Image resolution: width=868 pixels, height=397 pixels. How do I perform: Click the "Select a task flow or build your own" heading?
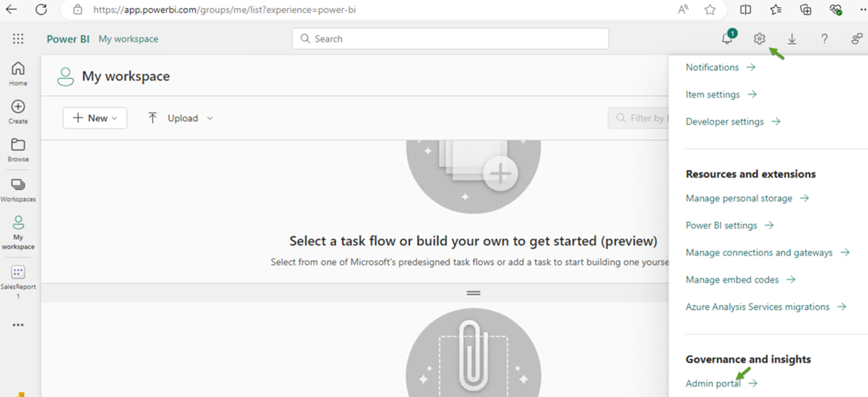[x=473, y=241]
